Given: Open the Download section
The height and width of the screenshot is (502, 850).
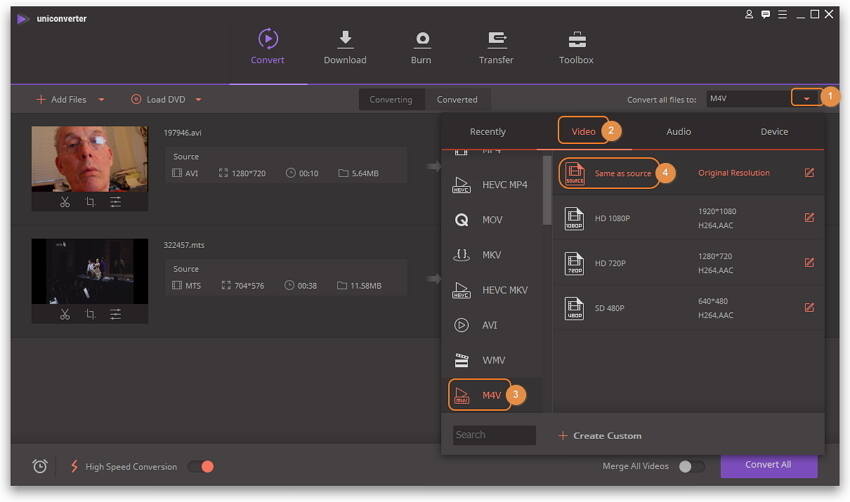Looking at the screenshot, I should click(345, 47).
